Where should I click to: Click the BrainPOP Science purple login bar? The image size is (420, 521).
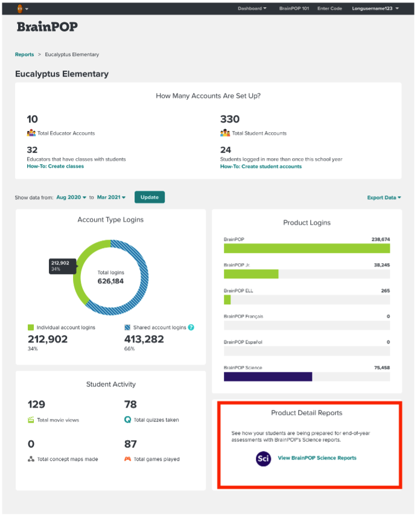coord(267,377)
